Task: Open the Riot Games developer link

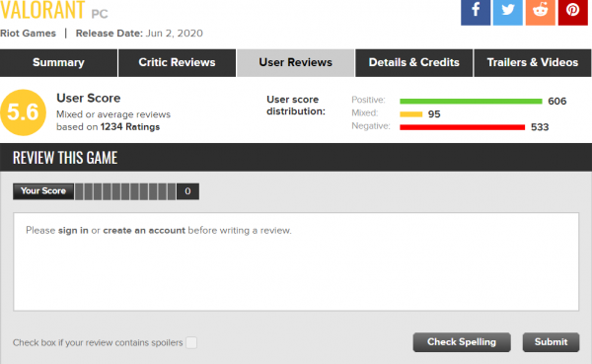Action: [x=28, y=34]
